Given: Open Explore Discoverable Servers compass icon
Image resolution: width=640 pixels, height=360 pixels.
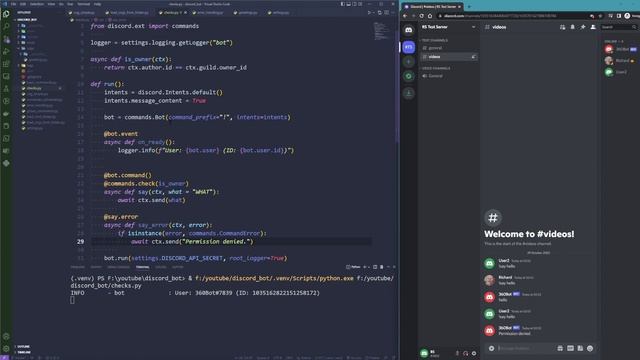Looking at the screenshot, I should point(409,76).
